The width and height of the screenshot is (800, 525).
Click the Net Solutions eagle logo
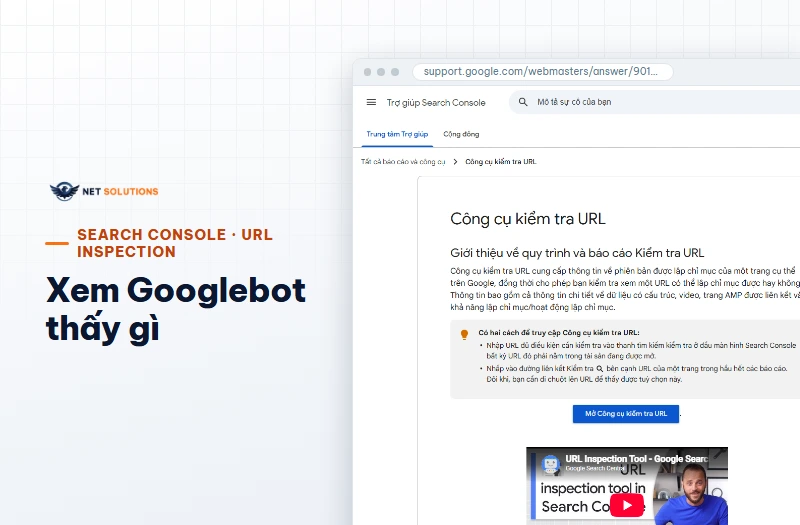click(x=64, y=191)
